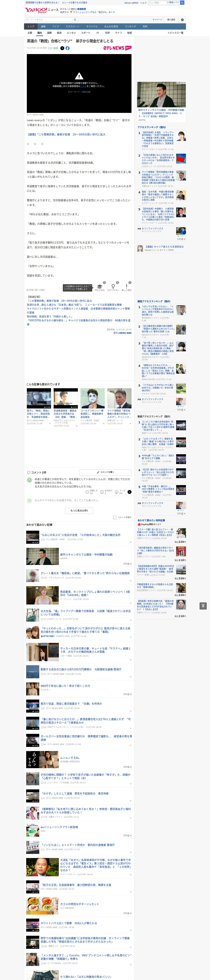The image size is (210, 980).
Task: Click the video warning triangle icon
Action: [79, 76]
